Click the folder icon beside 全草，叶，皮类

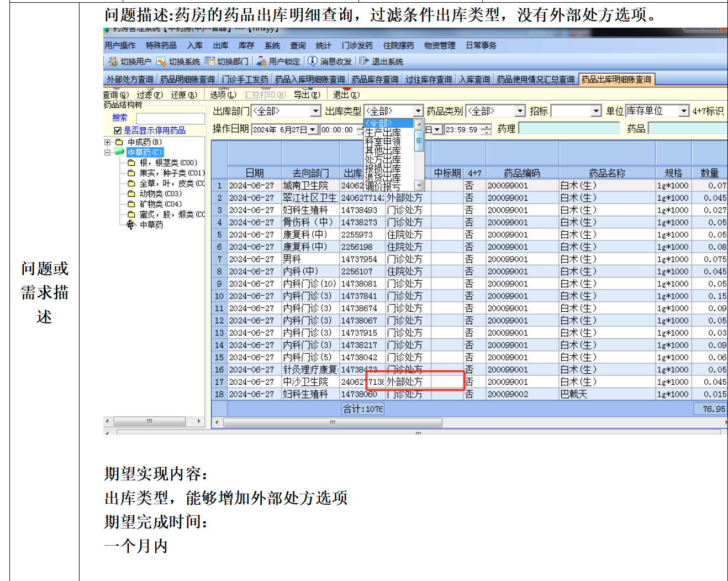131,184
